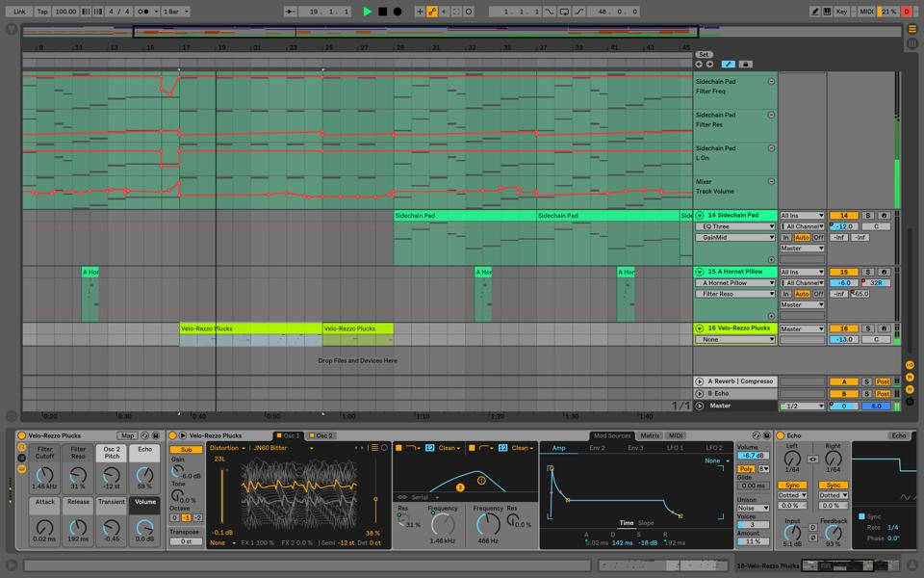Click the Tap tempo button
This screenshot has width=924, height=578.
click(x=42, y=12)
